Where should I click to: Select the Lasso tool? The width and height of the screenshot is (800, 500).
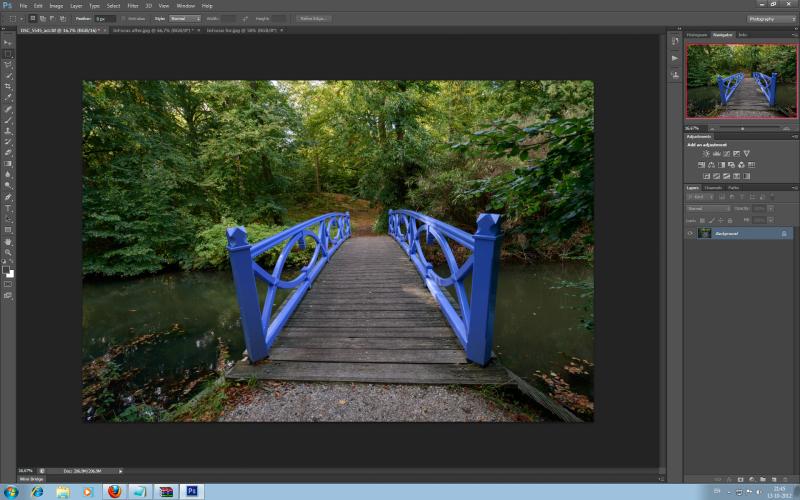8,65
